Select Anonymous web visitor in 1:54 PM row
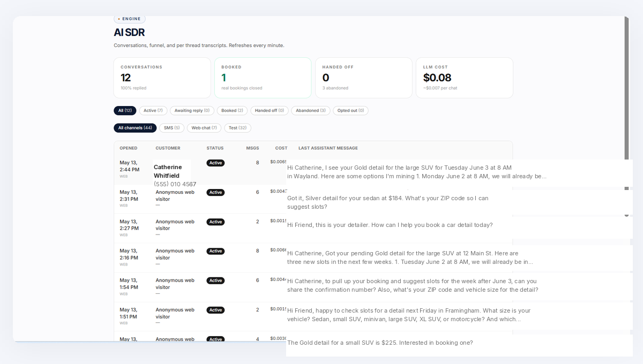Viewport: 643px width, 364px height. tap(175, 284)
